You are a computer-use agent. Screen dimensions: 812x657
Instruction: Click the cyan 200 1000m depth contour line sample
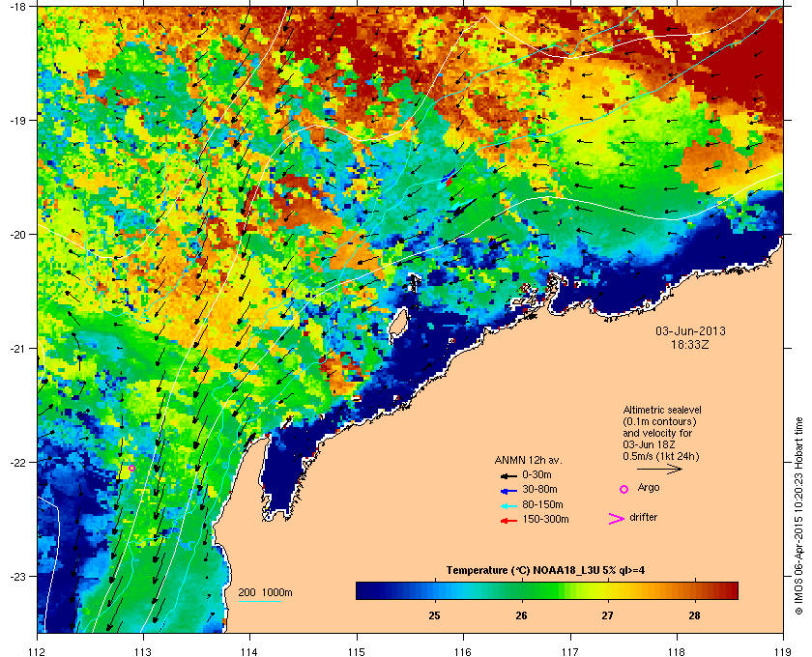(x=259, y=601)
